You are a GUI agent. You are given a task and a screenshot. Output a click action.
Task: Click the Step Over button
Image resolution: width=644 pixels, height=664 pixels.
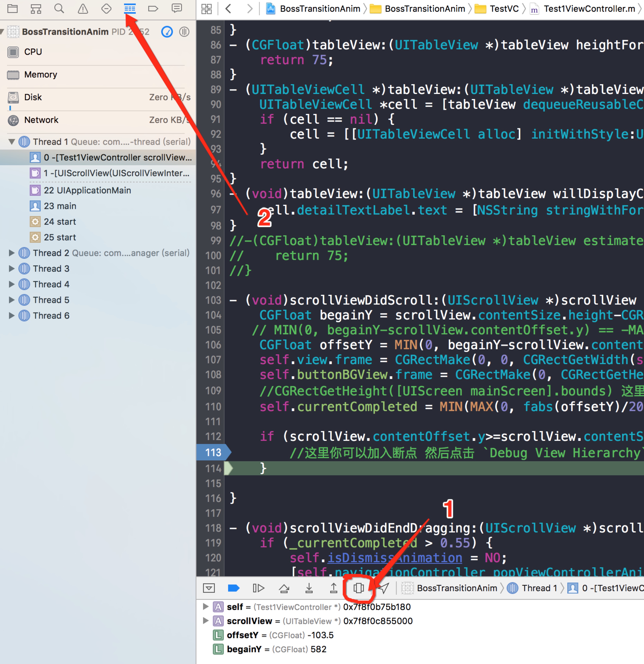click(x=284, y=588)
